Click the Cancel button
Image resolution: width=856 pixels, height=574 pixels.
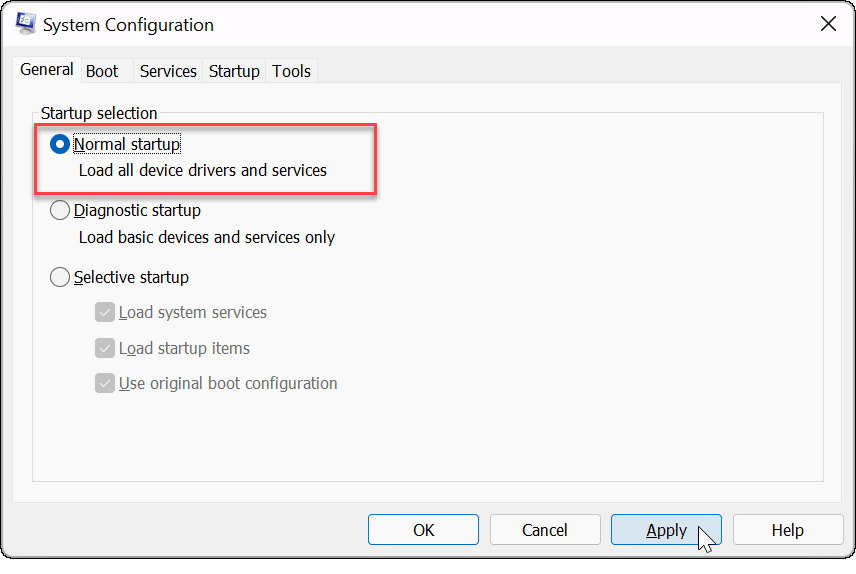point(545,530)
